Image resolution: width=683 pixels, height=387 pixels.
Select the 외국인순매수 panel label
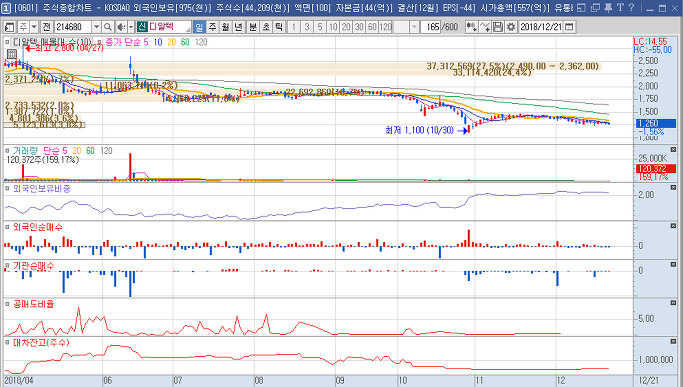tap(37, 227)
